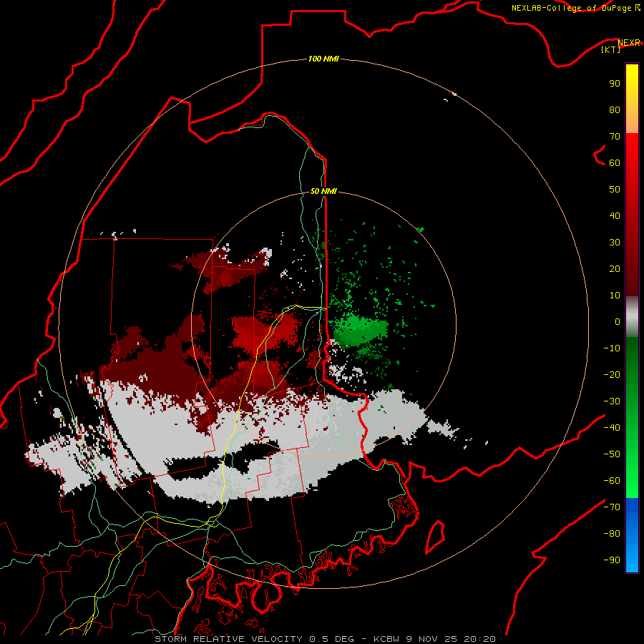Screen dimensions: 644x644
Task: Click the 90 value on the velocity scale
Action: [x=615, y=84]
